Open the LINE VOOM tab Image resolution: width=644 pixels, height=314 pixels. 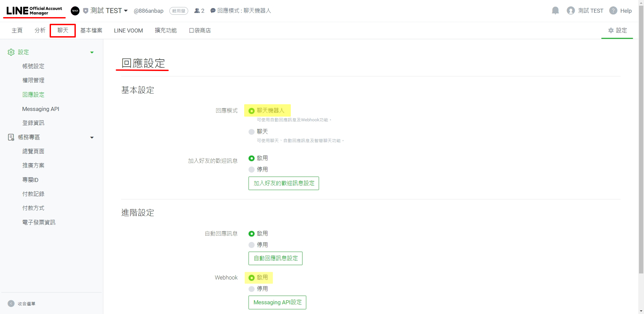pos(128,30)
